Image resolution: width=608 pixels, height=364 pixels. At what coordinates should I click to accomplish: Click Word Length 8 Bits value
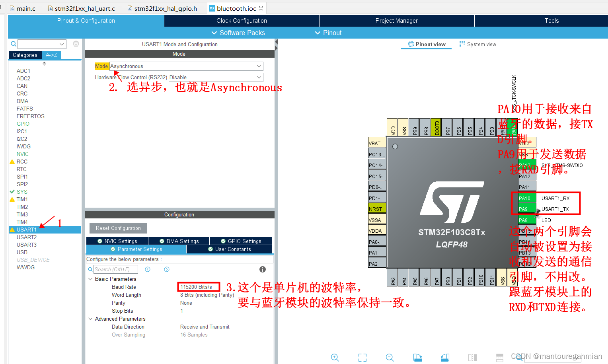pos(207,295)
